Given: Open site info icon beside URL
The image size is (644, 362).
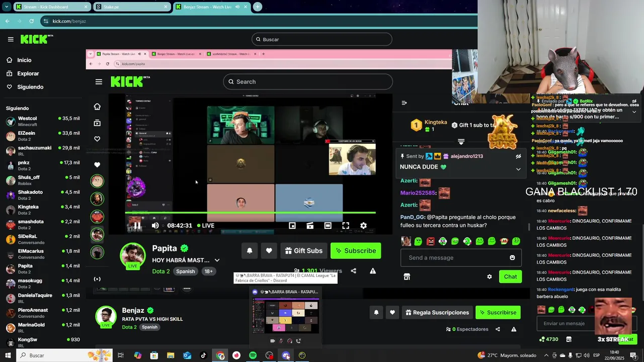Looking at the screenshot, I should [x=46, y=21].
